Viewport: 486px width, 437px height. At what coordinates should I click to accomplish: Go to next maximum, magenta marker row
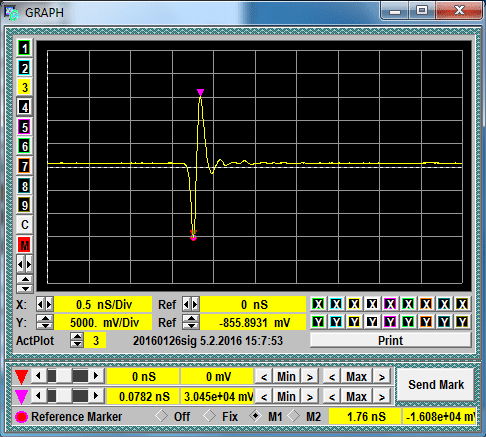tap(382, 396)
